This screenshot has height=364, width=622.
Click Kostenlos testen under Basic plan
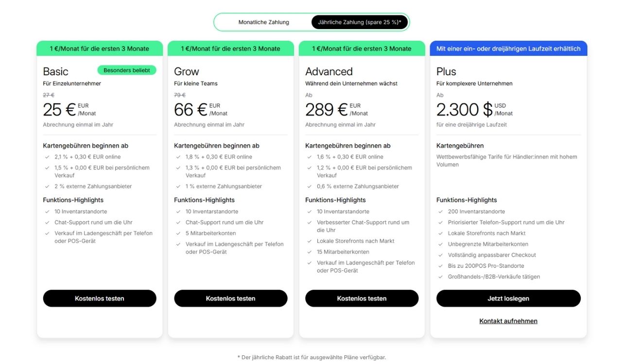100,298
